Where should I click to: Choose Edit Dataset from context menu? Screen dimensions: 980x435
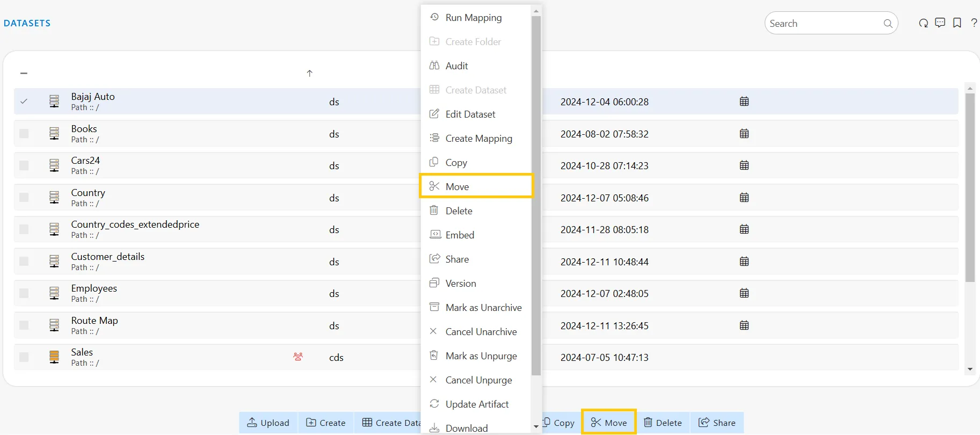coord(476,114)
